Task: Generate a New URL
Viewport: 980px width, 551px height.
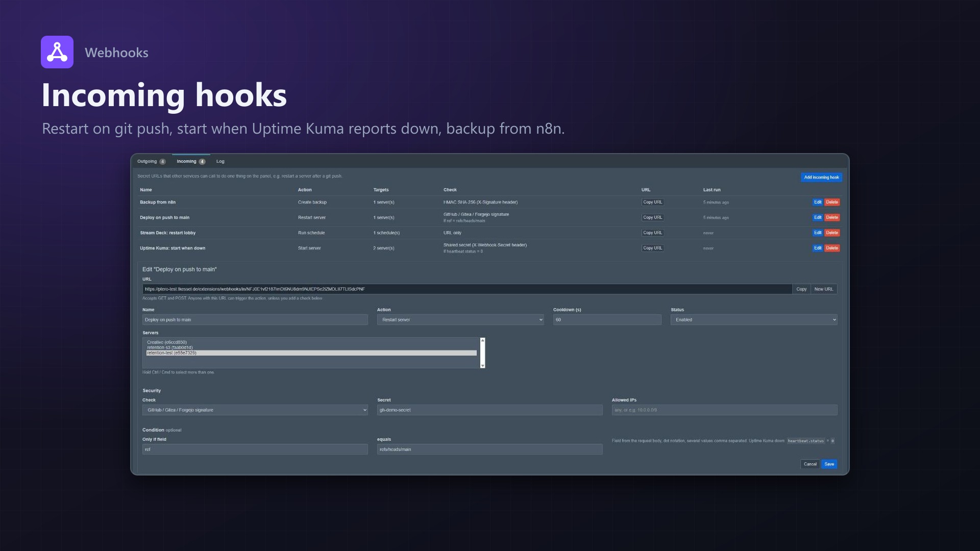Action: [824, 289]
